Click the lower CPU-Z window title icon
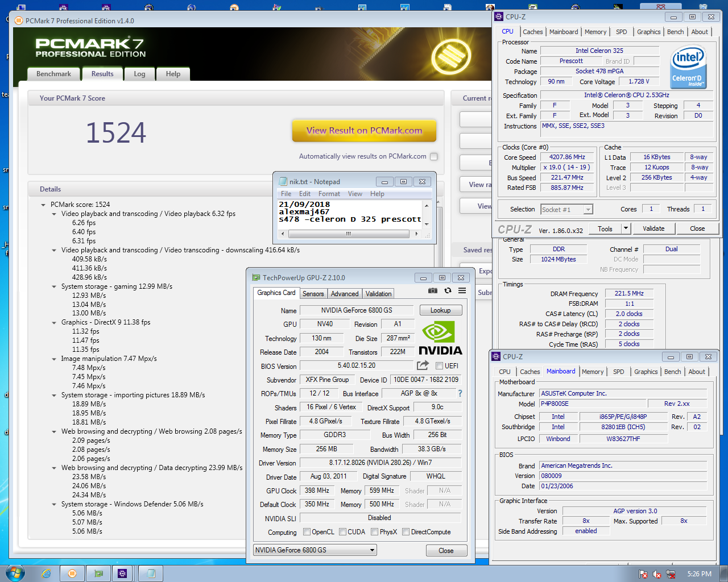The width and height of the screenshot is (728, 582). (496, 356)
